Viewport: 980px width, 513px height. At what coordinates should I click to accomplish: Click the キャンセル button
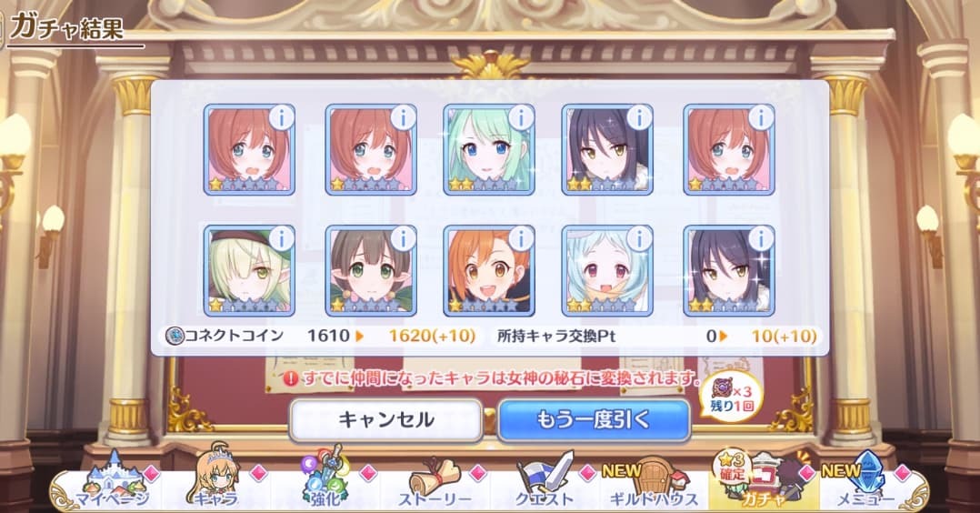(x=385, y=420)
